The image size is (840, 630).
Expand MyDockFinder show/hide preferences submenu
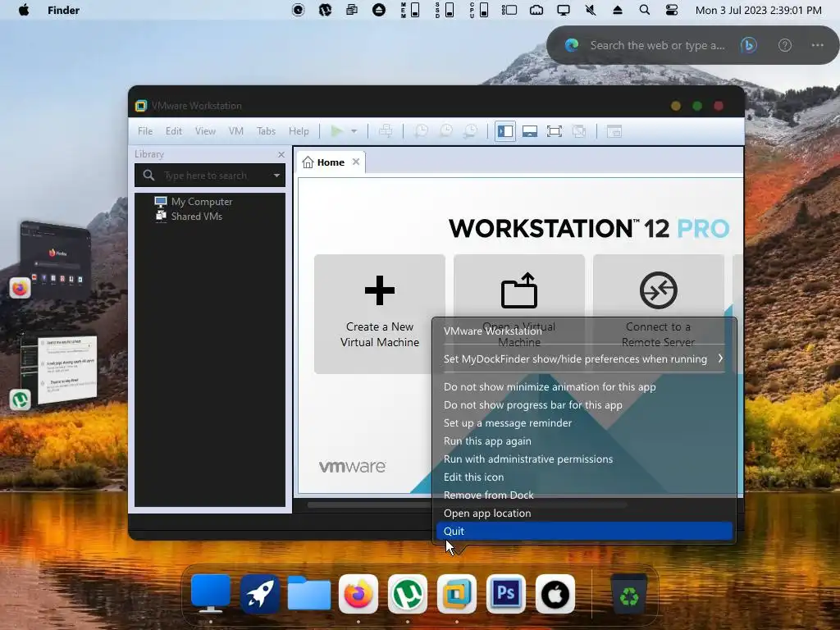click(584, 359)
